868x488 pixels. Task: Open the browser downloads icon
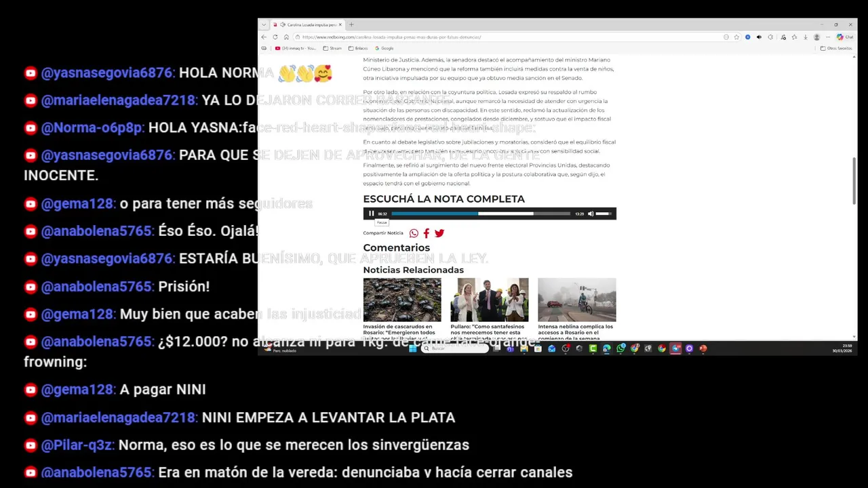[x=806, y=37]
